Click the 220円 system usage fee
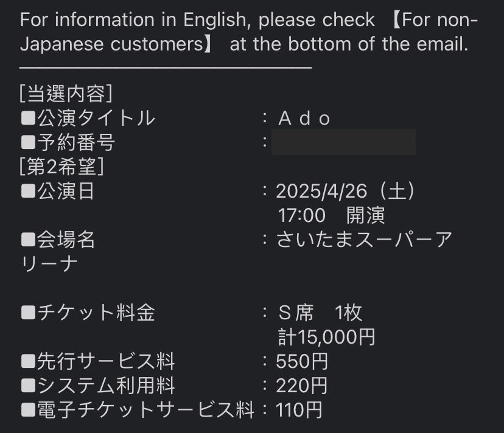The height and width of the screenshot is (433, 504). (301, 386)
